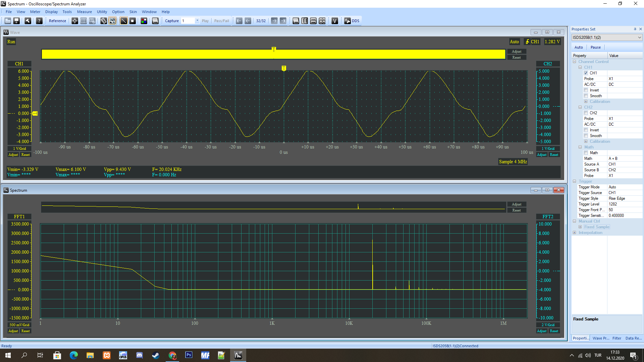Viewport: 644px width, 362px height.
Task: Click the rotated waveform display icon
Action: click(x=104, y=21)
